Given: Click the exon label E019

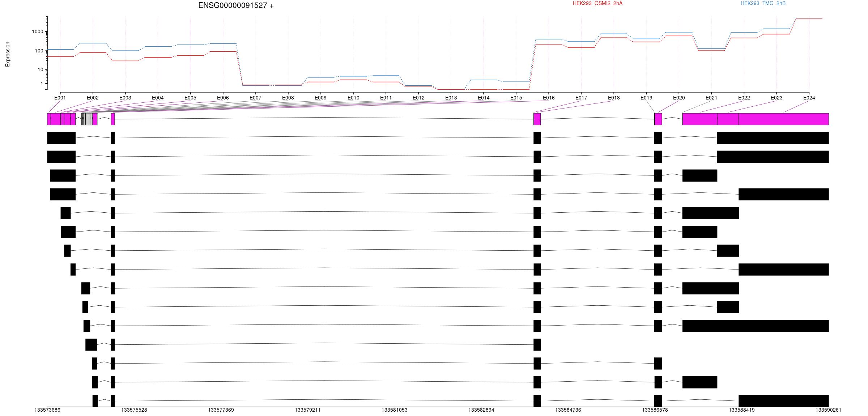Looking at the screenshot, I should point(646,98).
